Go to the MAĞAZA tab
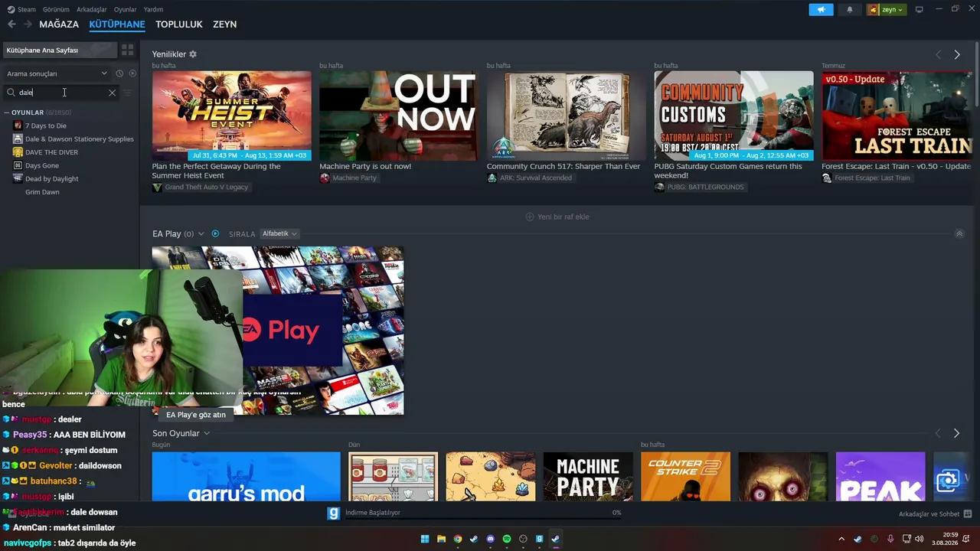This screenshot has height=551, width=980. (59, 24)
